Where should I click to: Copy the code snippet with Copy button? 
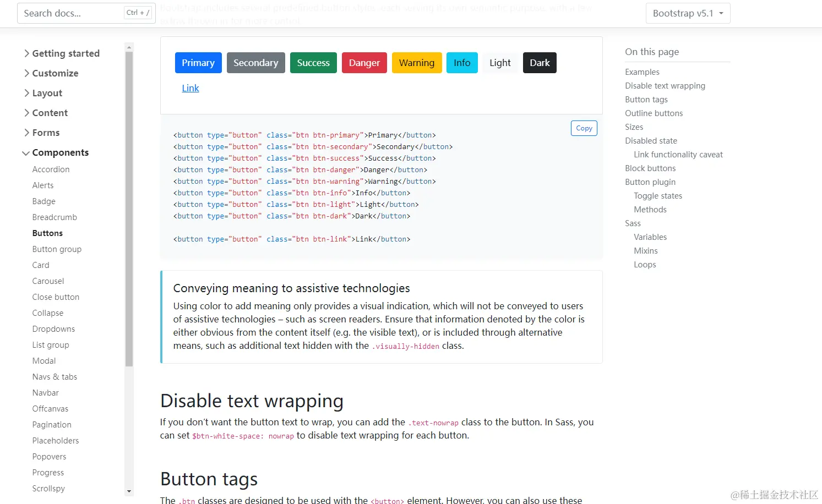click(584, 128)
